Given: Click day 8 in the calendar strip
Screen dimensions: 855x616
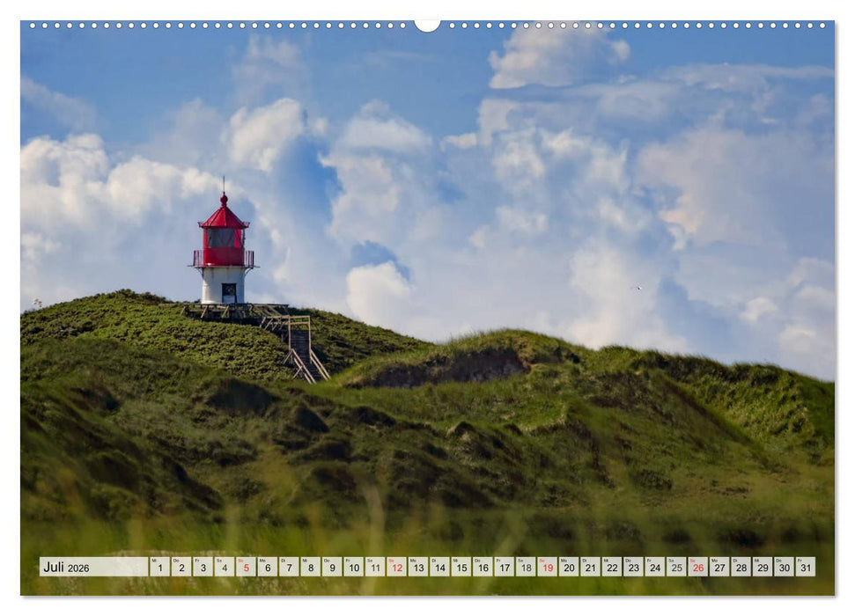Looking at the screenshot, I should coord(310,567).
